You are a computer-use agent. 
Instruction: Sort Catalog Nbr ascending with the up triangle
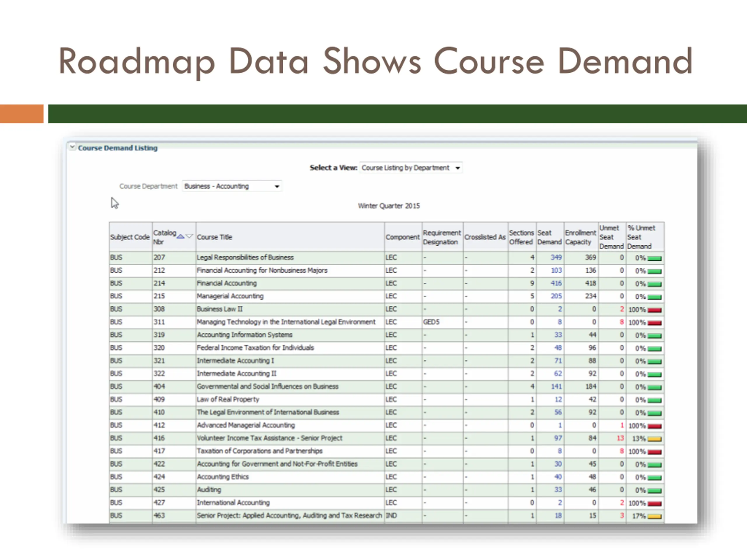click(x=181, y=236)
